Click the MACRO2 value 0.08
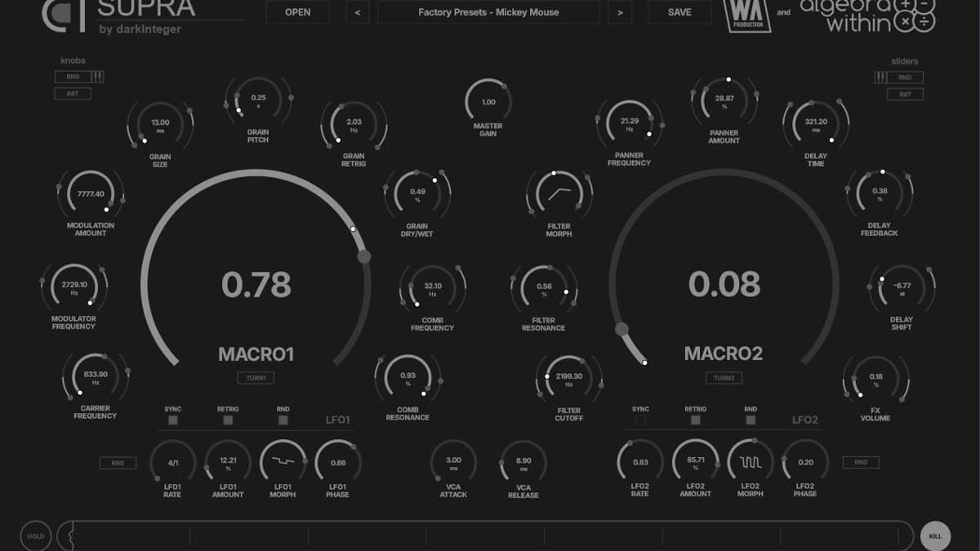This screenshot has height=551, width=980. pos(724,284)
